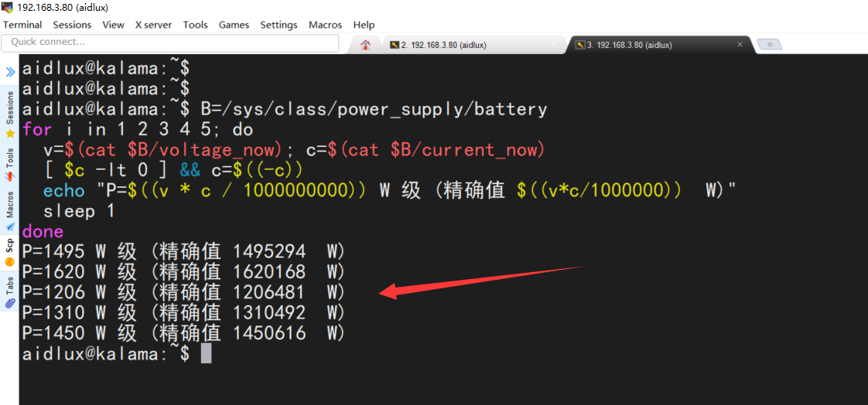The image size is (868, 405).
Task: Click the 'B=/sys/class/power_supply/battery' command text
Action: pyautogui.click(x=374, y=109)
